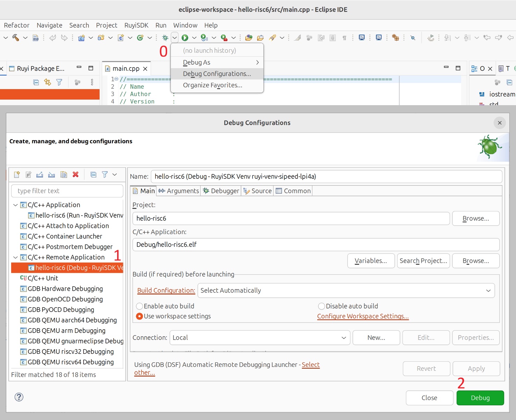Open the hammer build dropdown arrow
This screenshot has width=516, height=420.
pyautogui.click(x=25, y=38)
